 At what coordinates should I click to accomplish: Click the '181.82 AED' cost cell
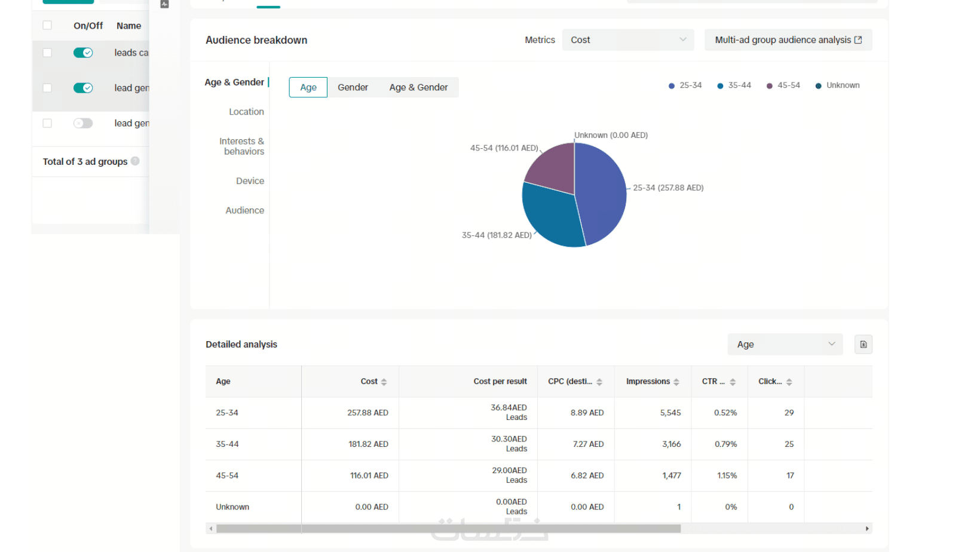click(x=368, y=444)
